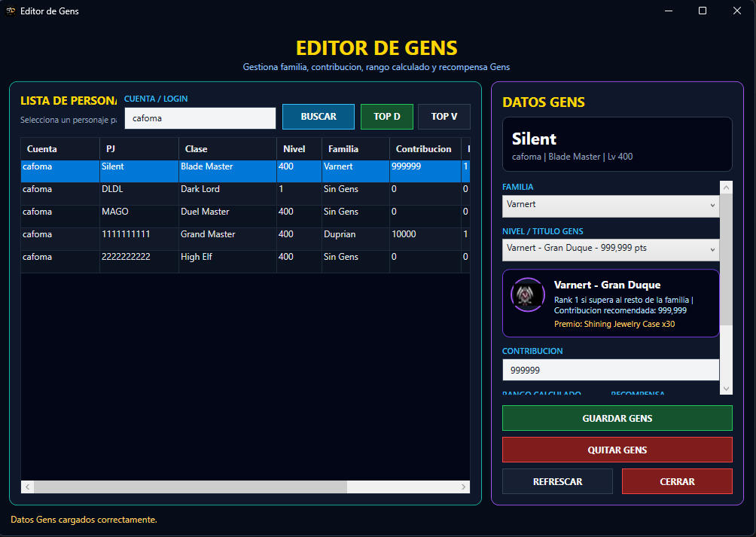Show the TOP D ranking

[387, 117]
